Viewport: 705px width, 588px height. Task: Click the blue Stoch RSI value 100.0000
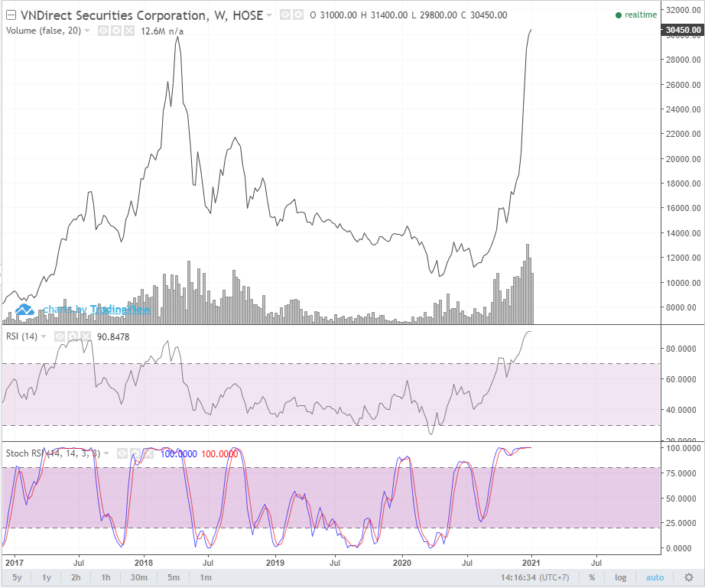tap(178, 454)
